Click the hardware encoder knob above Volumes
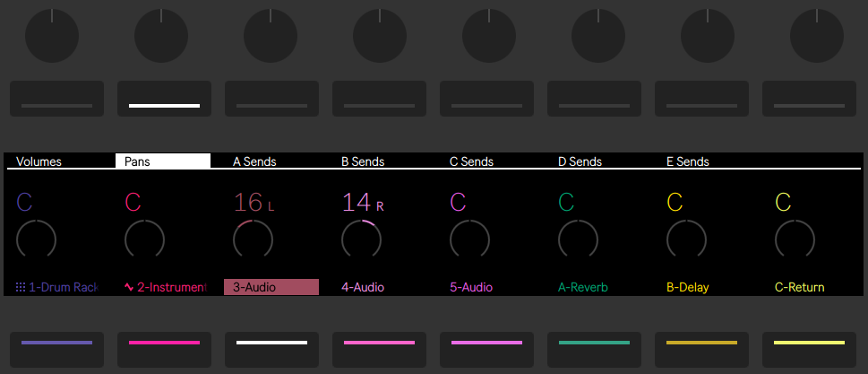This screenshot has height=374, width=868. click(52, 36)
